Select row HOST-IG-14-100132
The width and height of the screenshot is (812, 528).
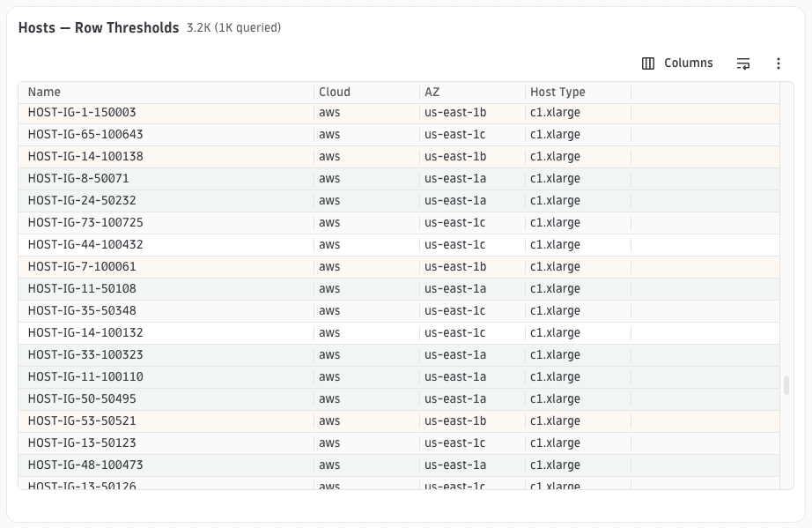(x=399, y=332)
